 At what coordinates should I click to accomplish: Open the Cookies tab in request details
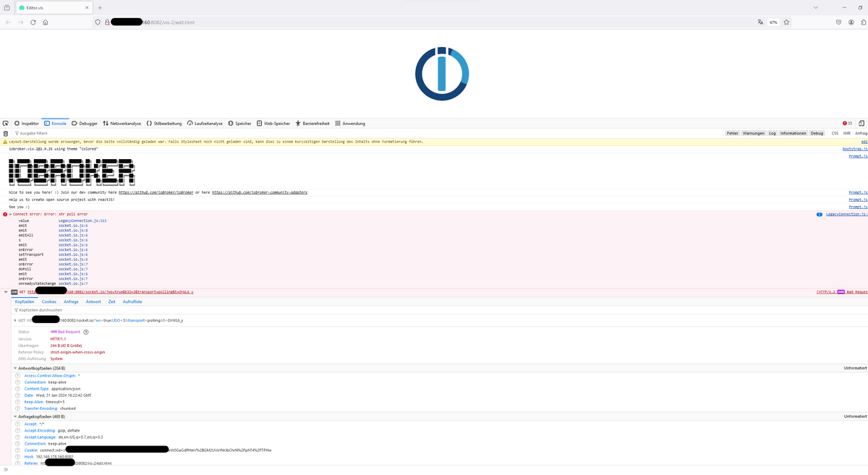pos(48,301)
